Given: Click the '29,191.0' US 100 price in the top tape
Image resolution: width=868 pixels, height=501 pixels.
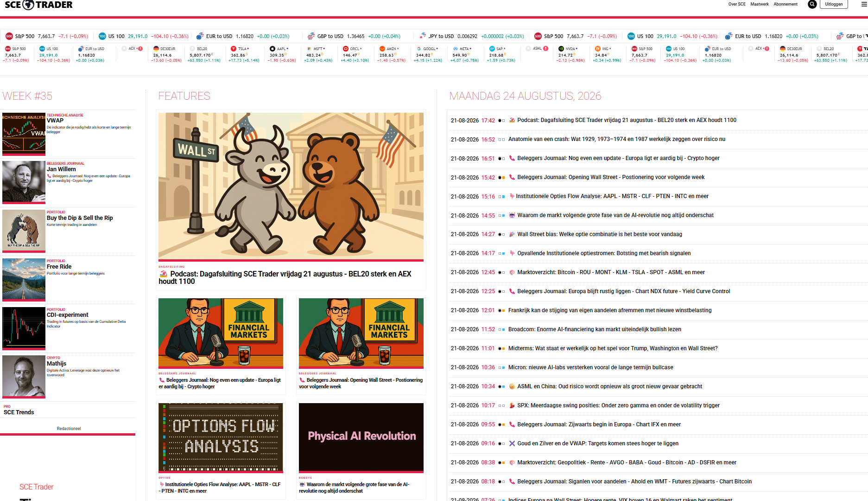Looking at the screenshot, I should point(138,36).
